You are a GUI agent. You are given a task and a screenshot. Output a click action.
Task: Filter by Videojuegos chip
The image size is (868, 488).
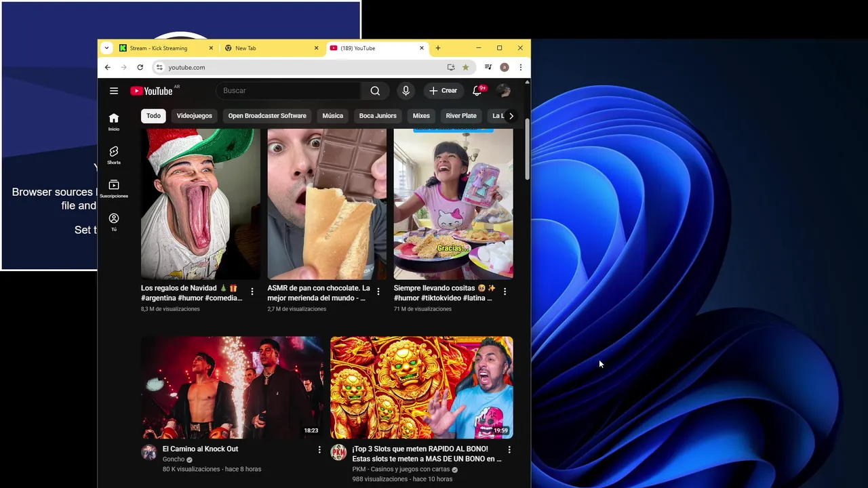(x=195, y=116)
